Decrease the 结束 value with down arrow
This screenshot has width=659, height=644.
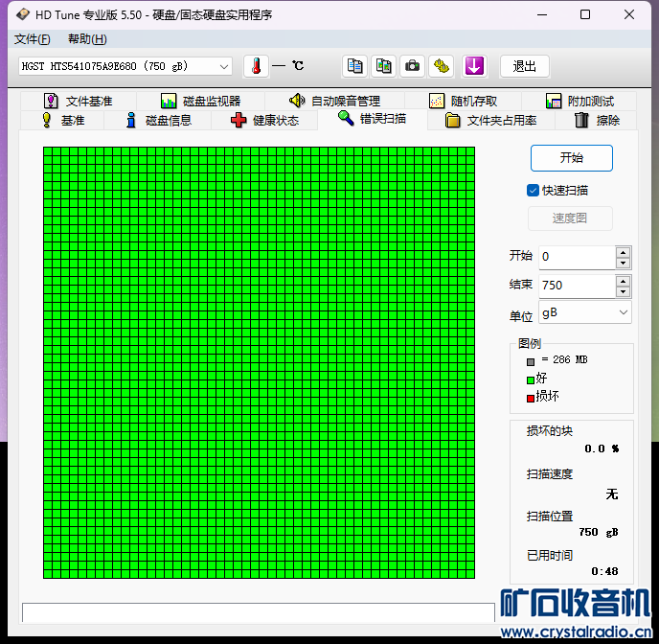pos(623,291)
